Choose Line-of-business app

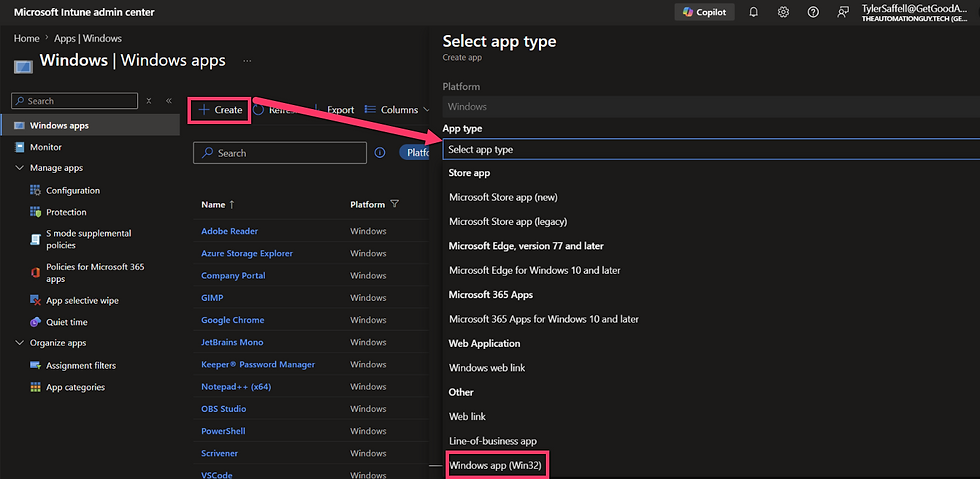[x=492, y=441]
